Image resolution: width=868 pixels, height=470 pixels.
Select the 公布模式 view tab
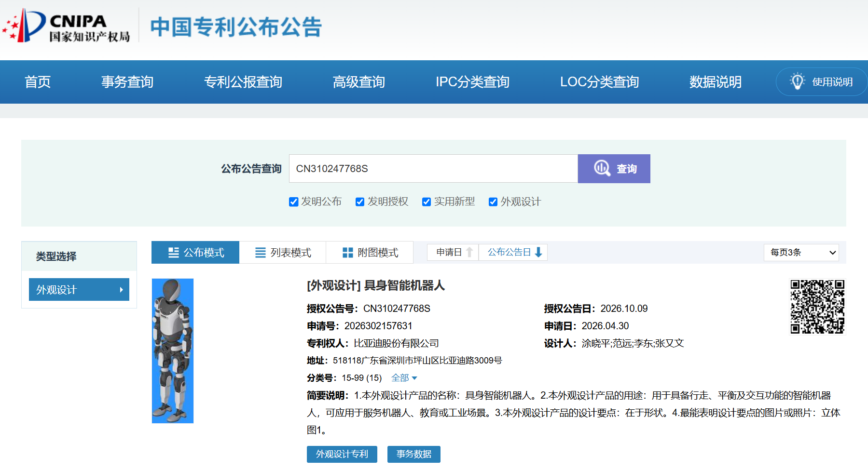(x=195, y=253)
